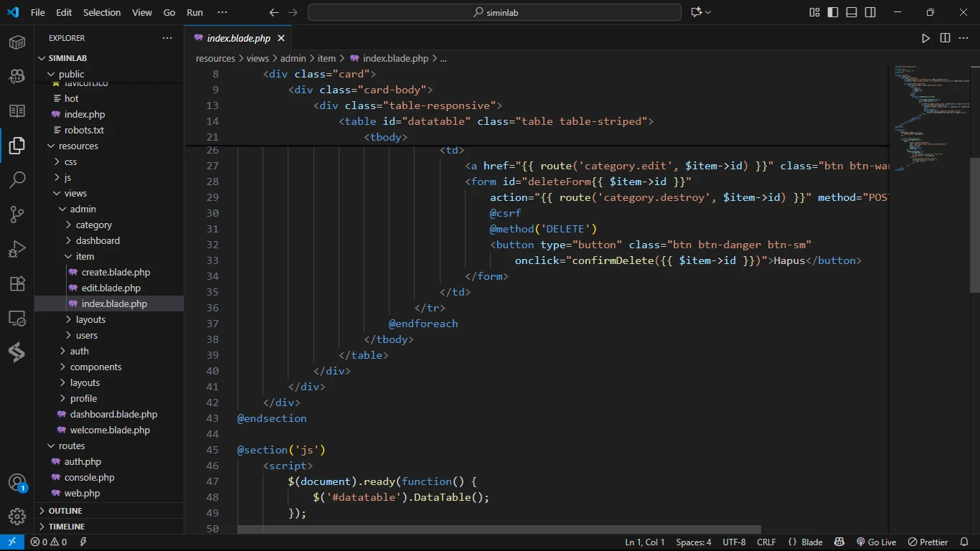Toggle the bottom panel visibility

tap(852, 12)
